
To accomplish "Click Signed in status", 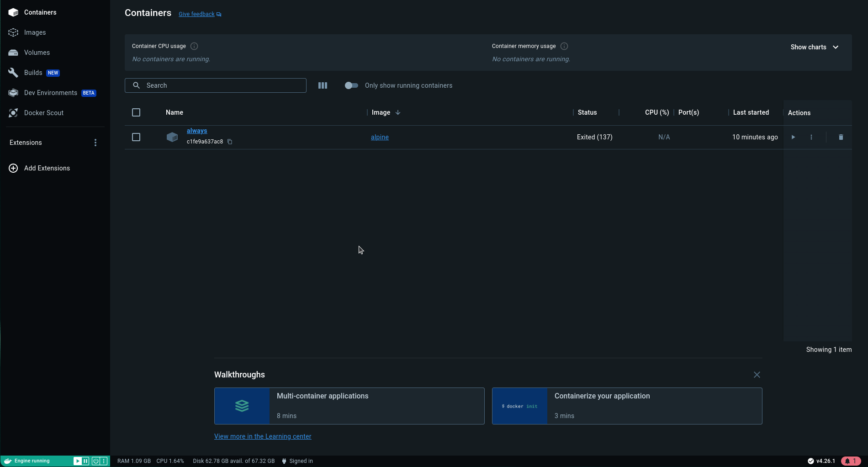I will (x=297, y=461).
